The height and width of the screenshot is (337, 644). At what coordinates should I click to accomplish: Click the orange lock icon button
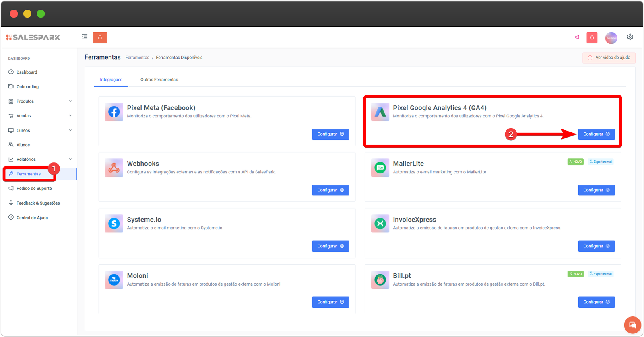100,37
